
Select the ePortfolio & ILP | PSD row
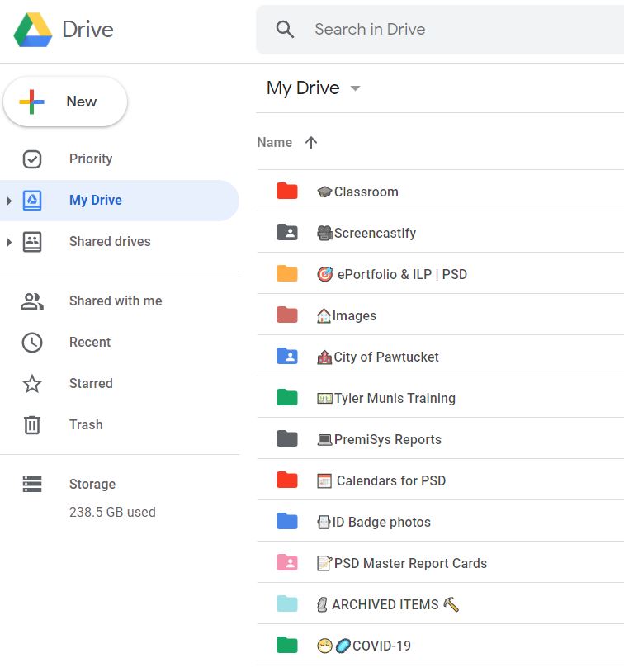pos(440,273)
